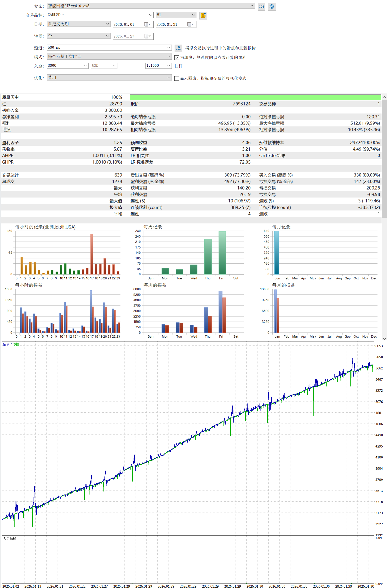Enable visual mode with charts and indicators
387x588 pixels.
(x=176, y=78)
